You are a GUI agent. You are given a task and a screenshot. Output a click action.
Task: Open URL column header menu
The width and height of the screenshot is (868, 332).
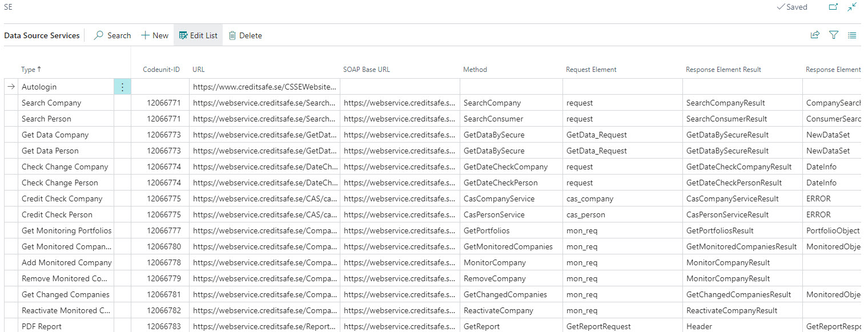tap(198, 70)
